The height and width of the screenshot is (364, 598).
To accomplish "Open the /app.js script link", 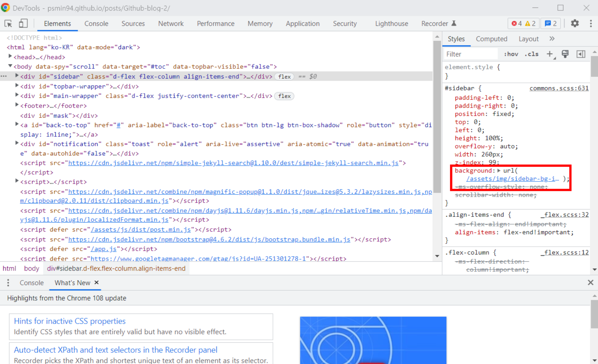I will (104, 249).
